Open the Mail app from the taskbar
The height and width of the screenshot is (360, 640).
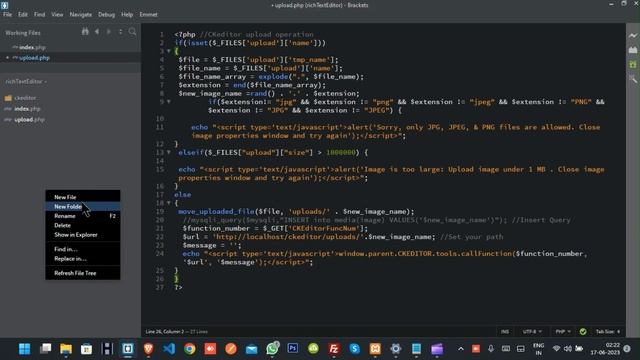(x=251, y=349)
